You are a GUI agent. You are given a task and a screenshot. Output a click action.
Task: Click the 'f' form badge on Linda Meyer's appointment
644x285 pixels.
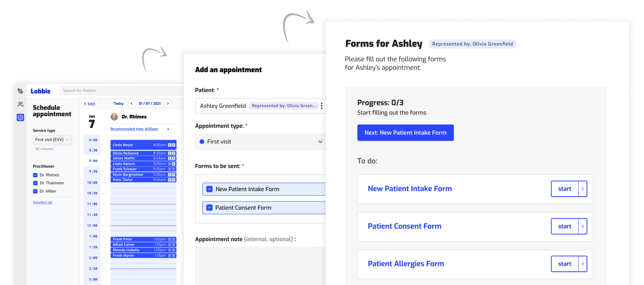173,145
